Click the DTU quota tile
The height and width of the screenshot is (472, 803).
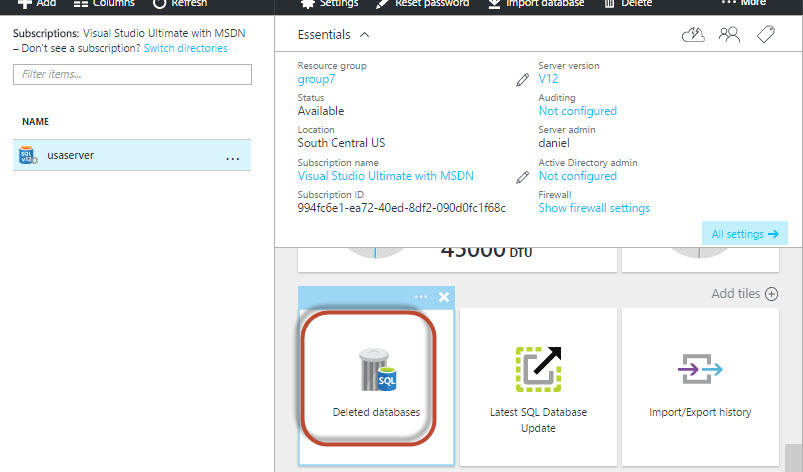click(x=457, y=260)
